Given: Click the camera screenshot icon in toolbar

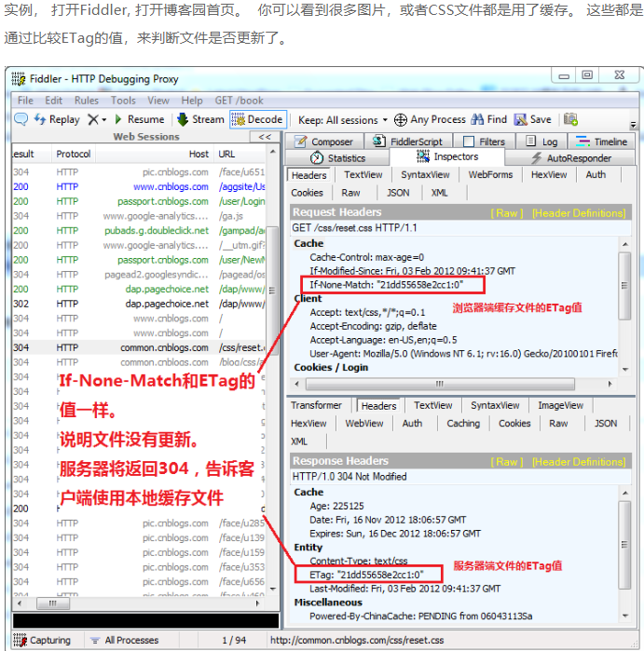Looking at the screenshot, I should pyautogui.click(x=570, y=119).
